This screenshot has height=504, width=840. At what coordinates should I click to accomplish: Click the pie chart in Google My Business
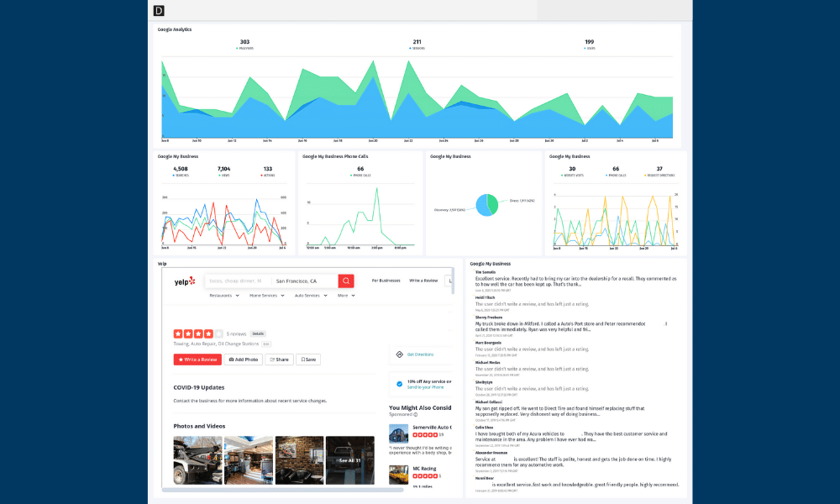coord(487,205)
